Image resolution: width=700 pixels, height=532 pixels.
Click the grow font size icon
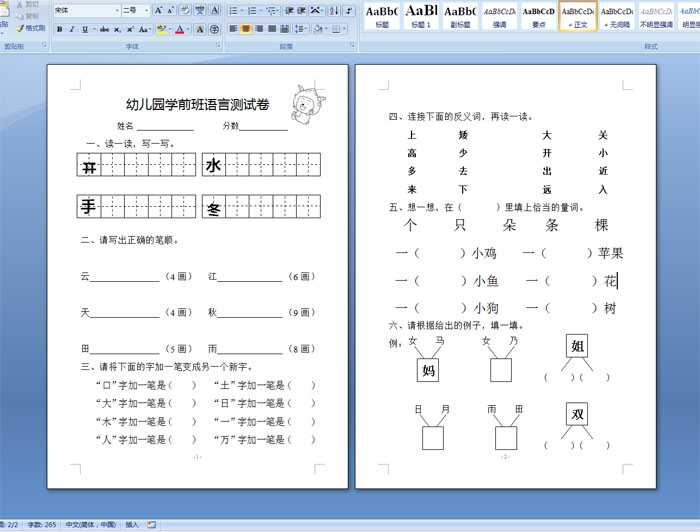click(158, 10)
